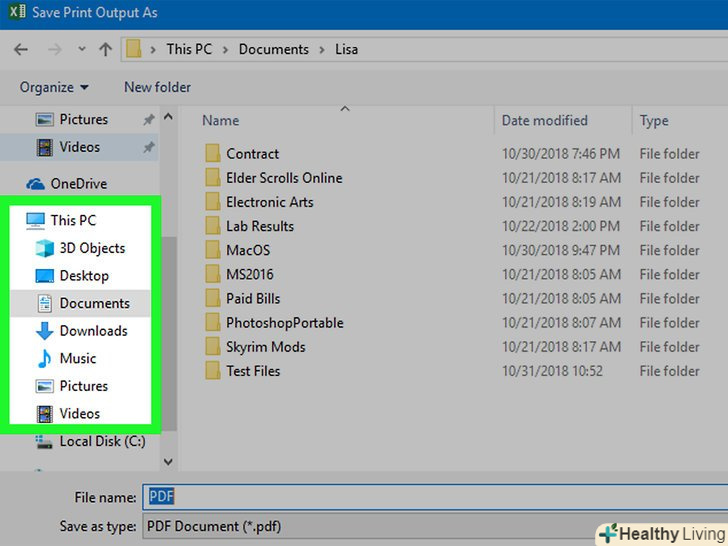The width and height of the screenshot is (728, 546).
Task: Click the This PC monitor icon
Action: click(36, 221)
